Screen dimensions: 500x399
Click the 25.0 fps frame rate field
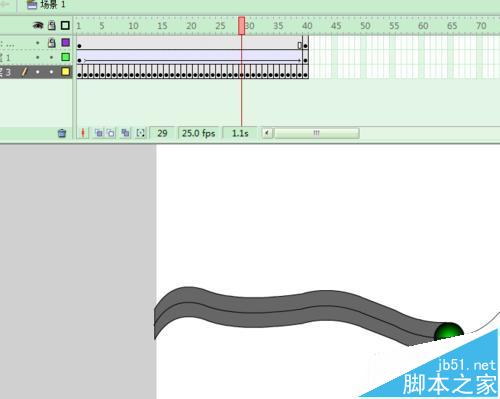pos(198,133)
